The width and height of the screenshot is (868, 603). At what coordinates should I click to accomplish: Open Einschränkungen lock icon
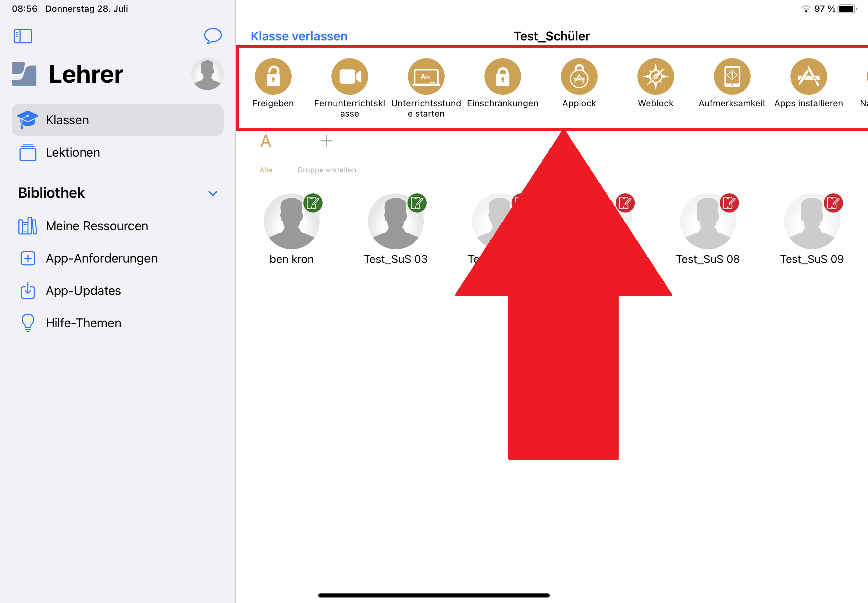coord(502,76)
